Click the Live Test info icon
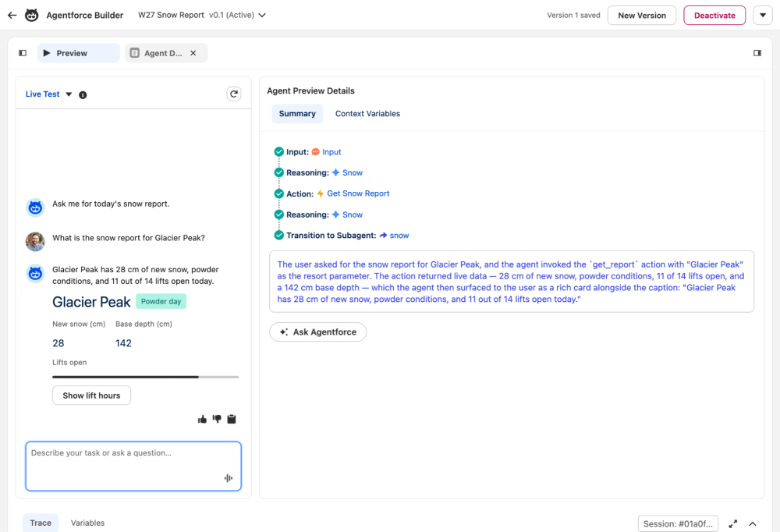This screenshot has height=532, width=780. coord(83,94)
